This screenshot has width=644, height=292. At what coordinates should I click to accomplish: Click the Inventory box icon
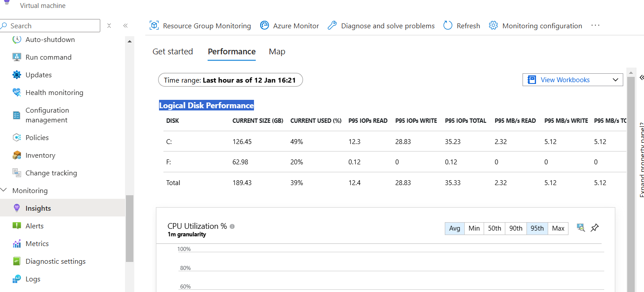[x=17, y=155]
